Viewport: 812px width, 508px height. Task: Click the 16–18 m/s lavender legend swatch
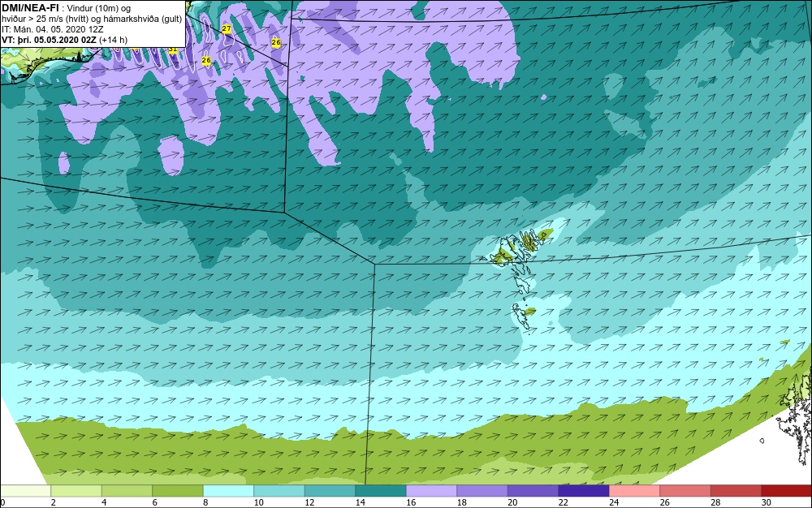pyautogui.click(x=431, y=491)
